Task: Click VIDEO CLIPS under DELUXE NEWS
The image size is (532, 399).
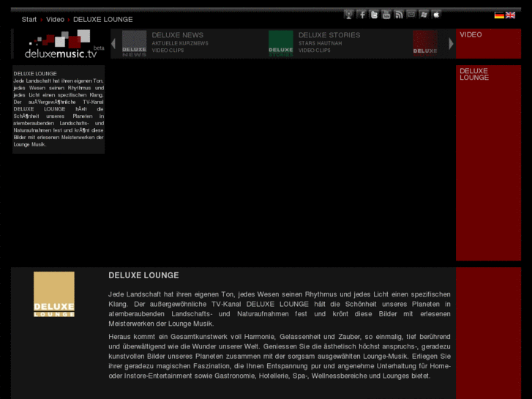Action: 168,51
